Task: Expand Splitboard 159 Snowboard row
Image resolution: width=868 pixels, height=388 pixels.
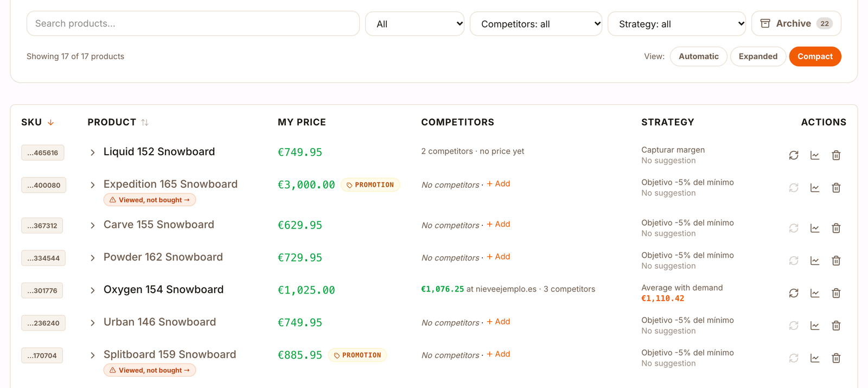Action: pyautogui.click(x=92, y=355)
